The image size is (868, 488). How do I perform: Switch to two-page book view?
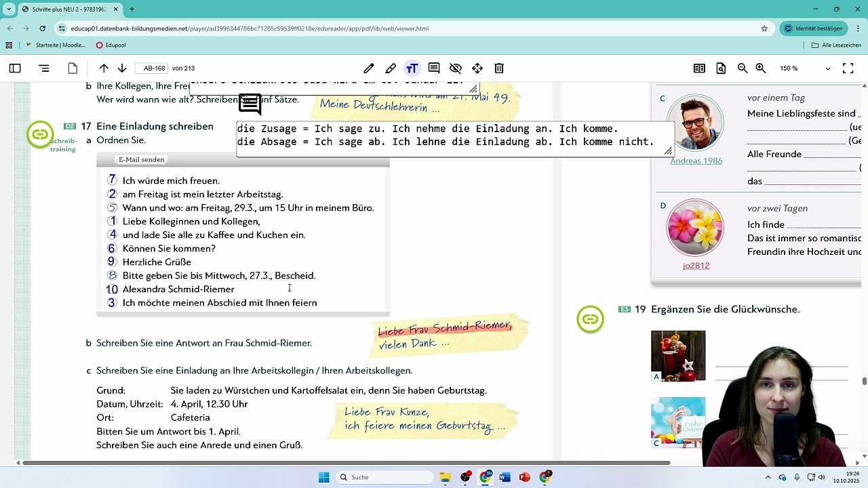699,68
